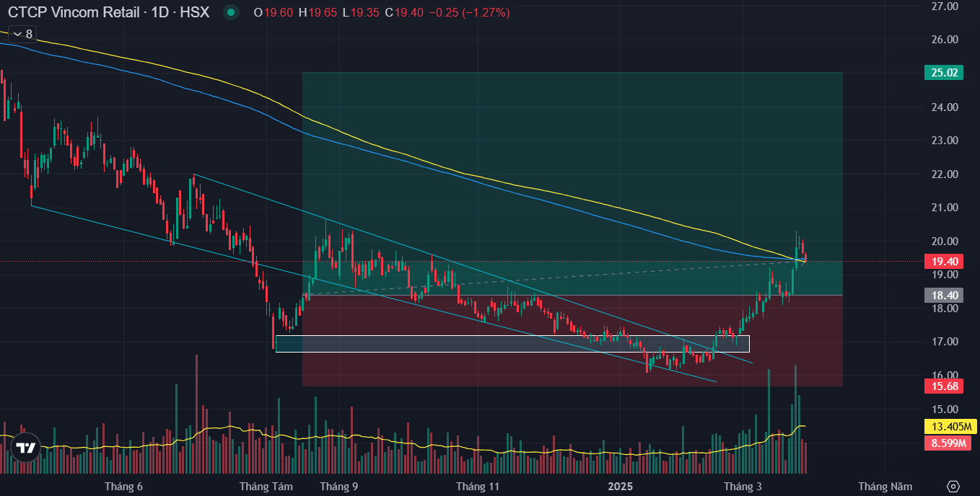The image size is (980, 496).
Task: Click the Tháng 9 time axis label
Action: click(x=339, y=487)
